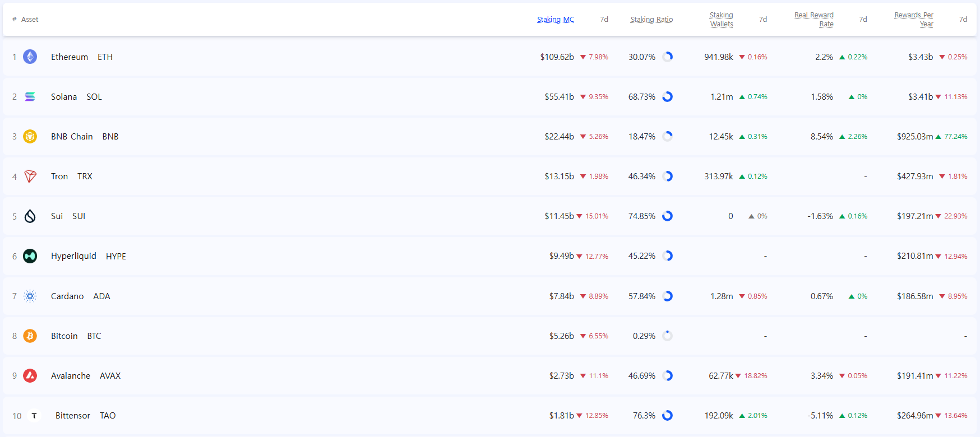
Task: Open the Hyperliquid asset name
Action: [73, 256]
